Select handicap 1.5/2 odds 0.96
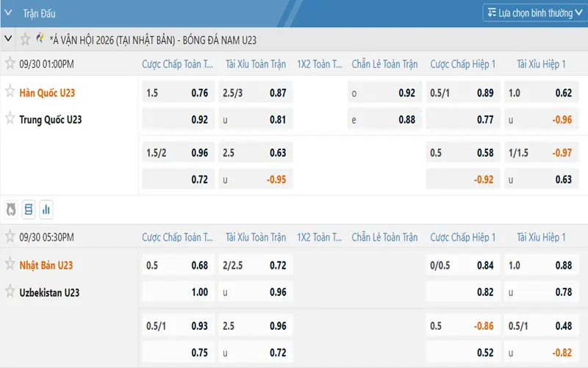This screenshot has width=588, height=368. click(x=179, y=152)
